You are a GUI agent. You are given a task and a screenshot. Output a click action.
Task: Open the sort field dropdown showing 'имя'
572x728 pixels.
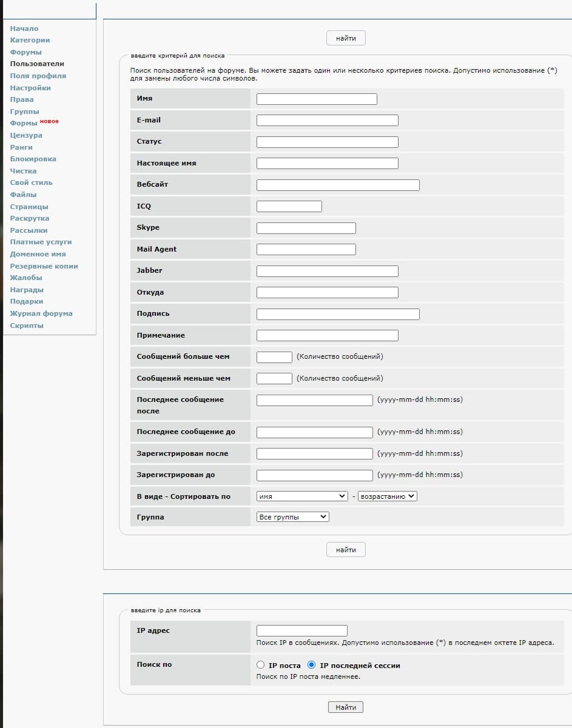[301, 496]
